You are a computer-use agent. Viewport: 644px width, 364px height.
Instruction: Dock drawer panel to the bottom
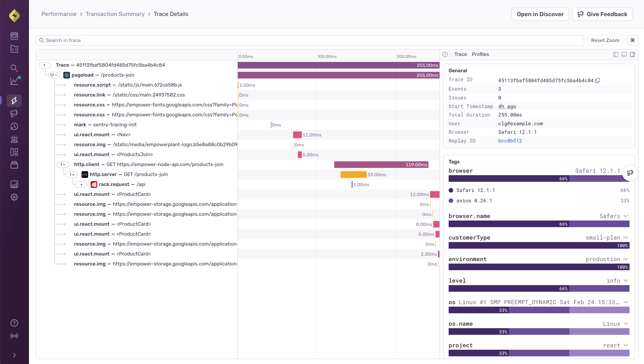624,54
